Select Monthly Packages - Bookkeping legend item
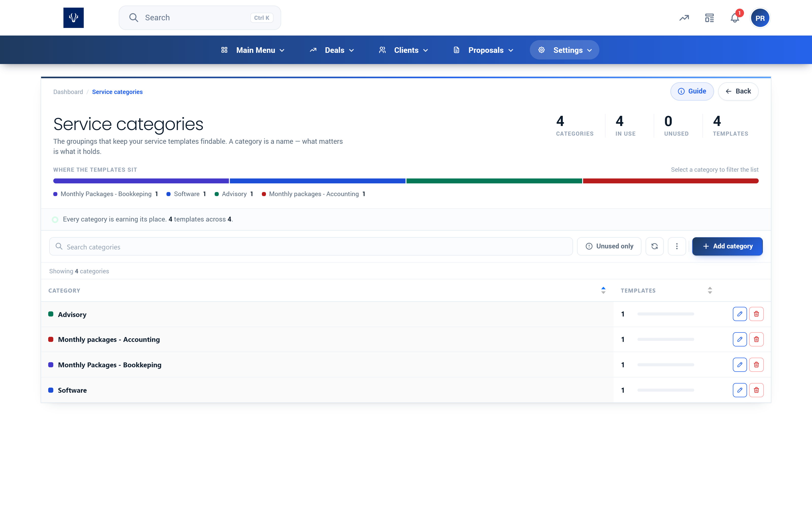Viewport: 812px width, 508px height. pyautogui.click(x=106, y=194)
